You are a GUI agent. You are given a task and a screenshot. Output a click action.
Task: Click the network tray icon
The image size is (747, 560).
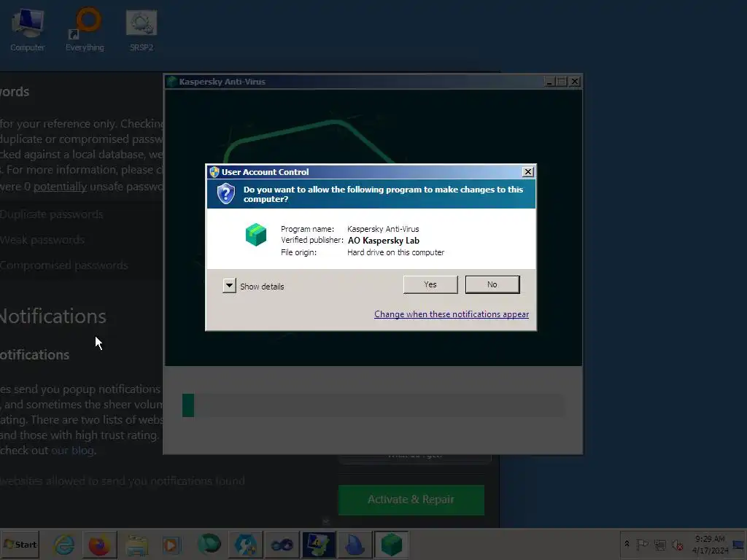point(659,544)
